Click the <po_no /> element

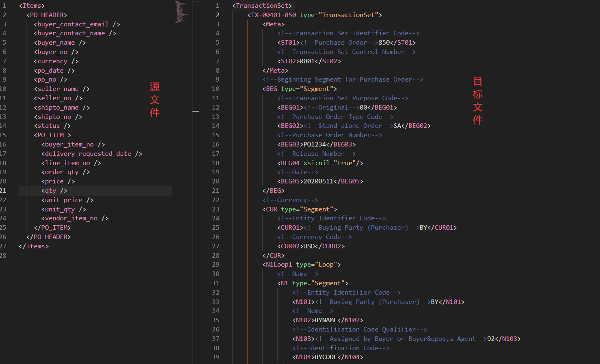point(50,80)
